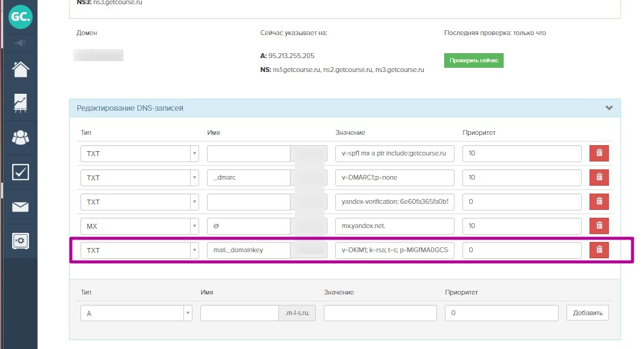This screenshot has width=644, height=349.
Task: Delete the v=spf1 TXT record
Action: 599,153
